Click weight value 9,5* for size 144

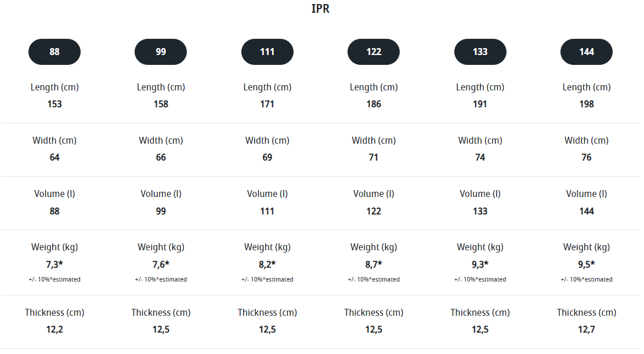coord(587,265)
